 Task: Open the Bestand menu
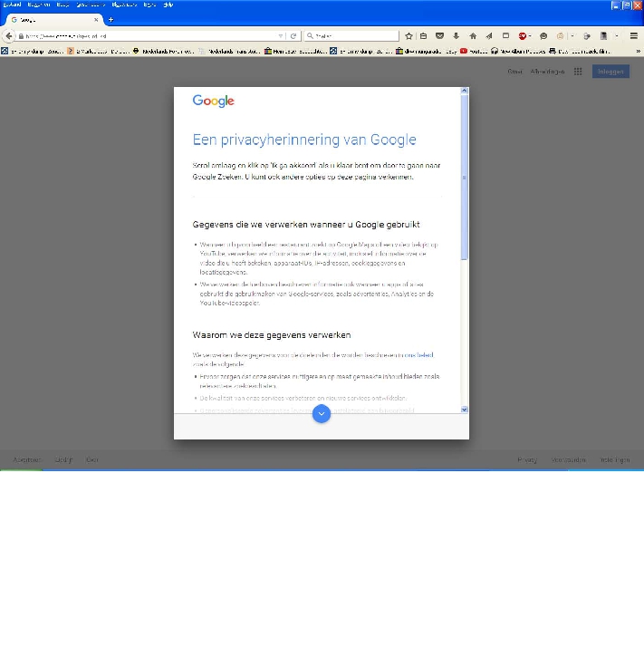tap(12, 5)
